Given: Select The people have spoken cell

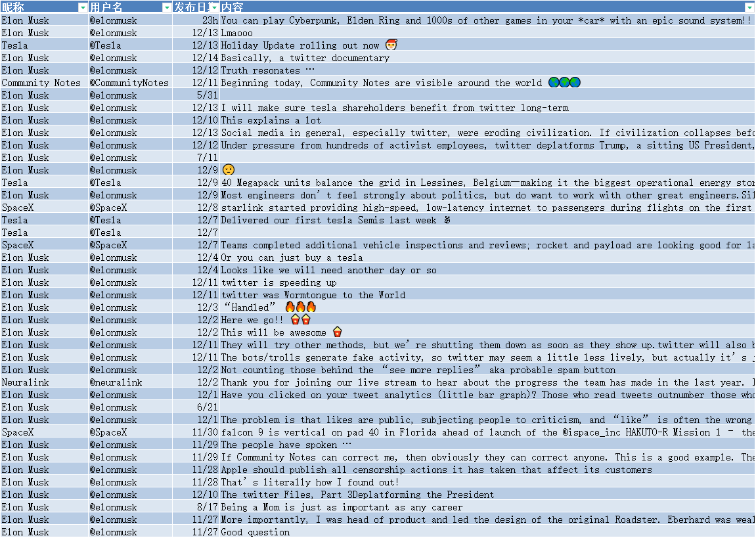Looking at the screenshot, I should coord(487,445).
